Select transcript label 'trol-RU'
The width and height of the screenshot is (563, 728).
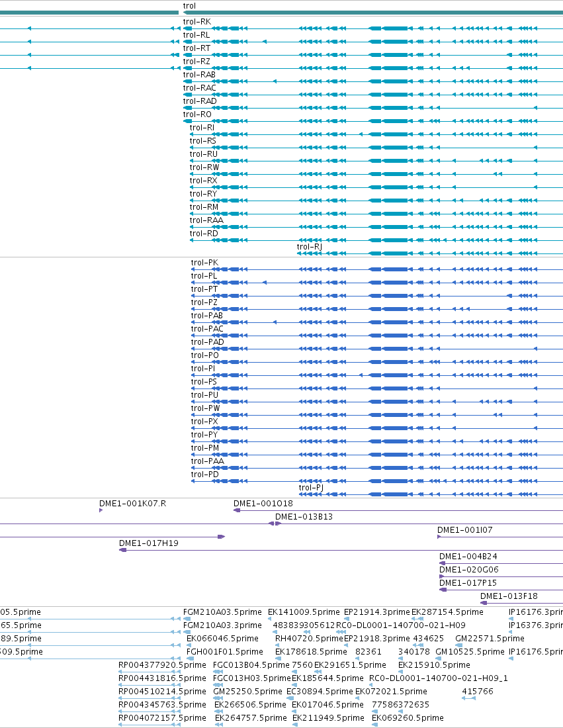(203, 154)
